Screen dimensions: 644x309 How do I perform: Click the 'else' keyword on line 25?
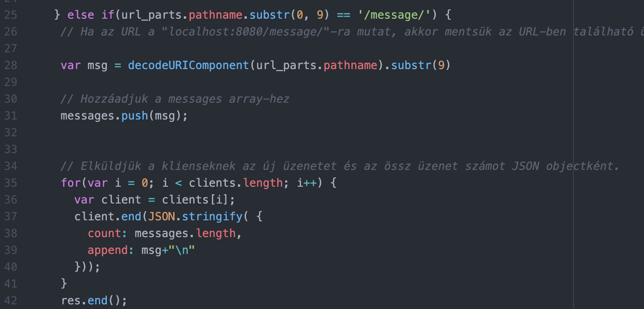click(80, 15)
